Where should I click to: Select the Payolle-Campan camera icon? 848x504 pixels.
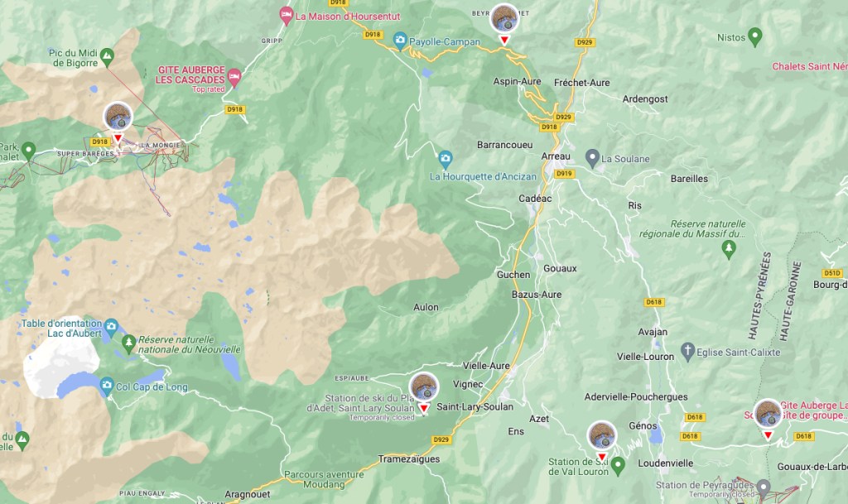coord(400,41)
